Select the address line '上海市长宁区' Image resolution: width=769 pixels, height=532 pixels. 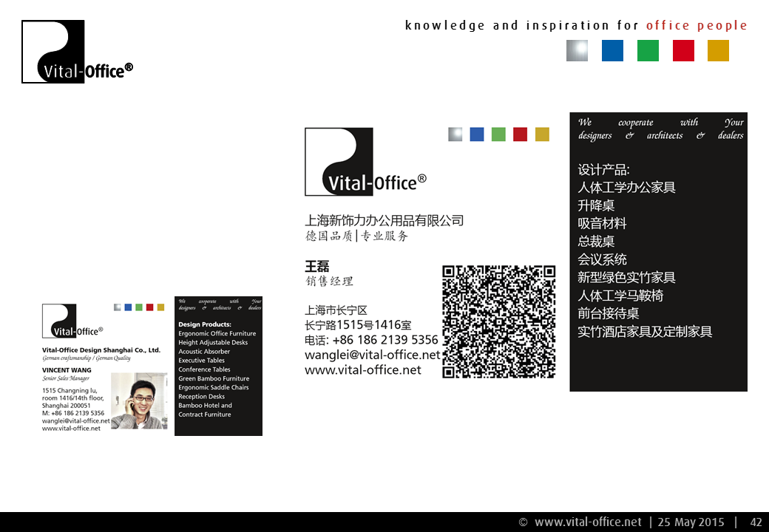pyautogui.click(x=336, y=310)
